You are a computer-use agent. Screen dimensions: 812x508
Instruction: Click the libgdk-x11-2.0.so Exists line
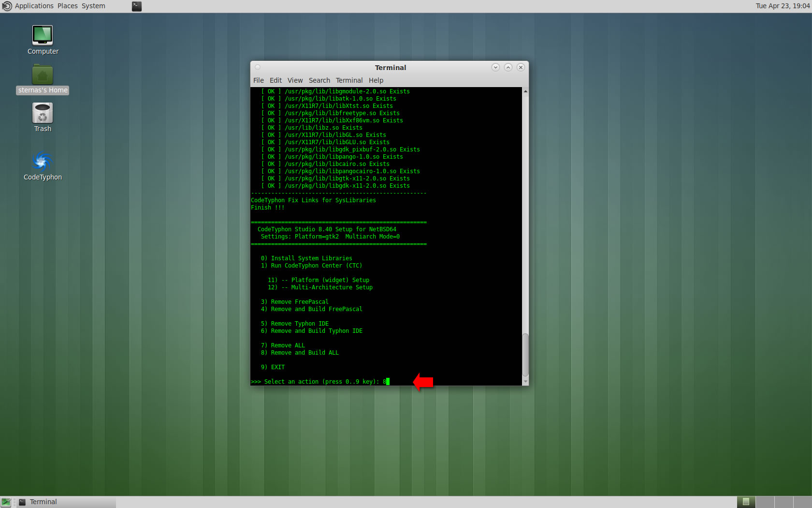pos(335,186)
